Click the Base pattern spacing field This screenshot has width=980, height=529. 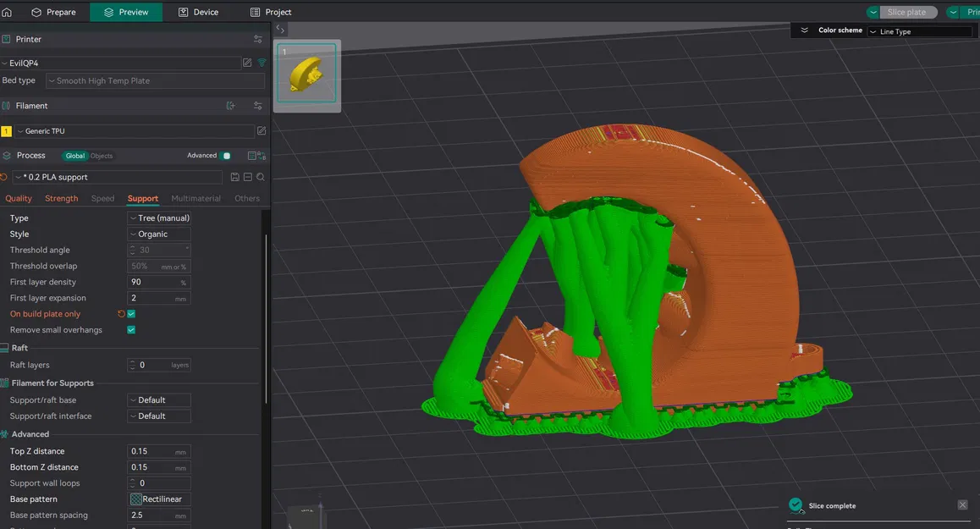tap(159, 515)
